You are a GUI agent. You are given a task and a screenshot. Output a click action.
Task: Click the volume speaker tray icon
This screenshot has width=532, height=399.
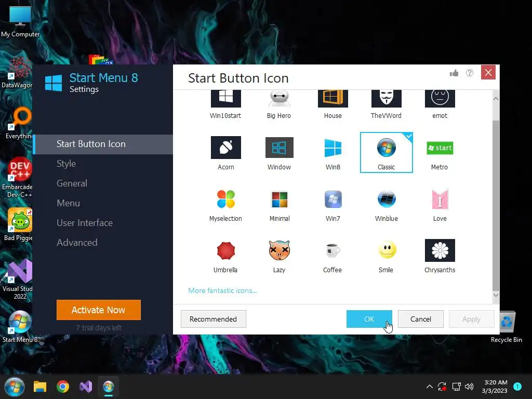tap(469, 387)
